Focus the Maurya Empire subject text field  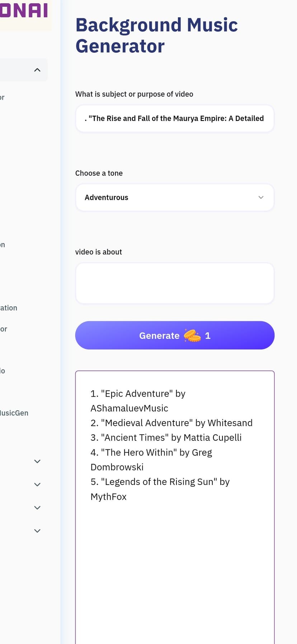[175, 118]
